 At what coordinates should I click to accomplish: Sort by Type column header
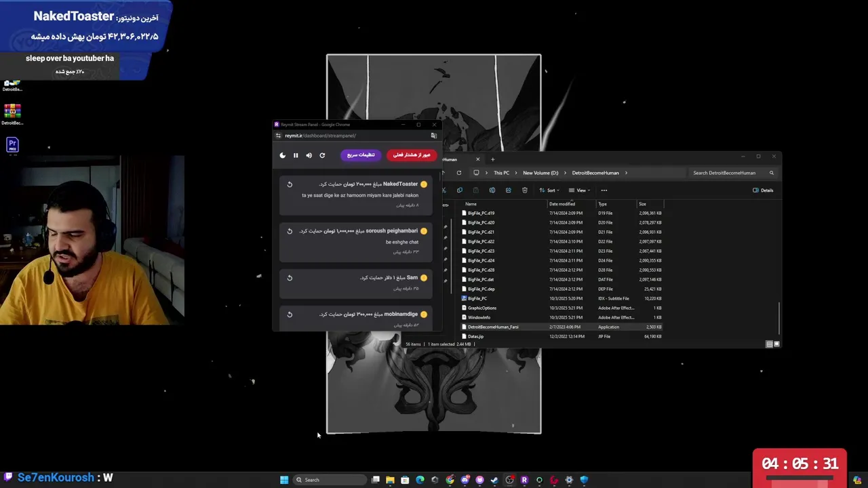coord(602,204)
